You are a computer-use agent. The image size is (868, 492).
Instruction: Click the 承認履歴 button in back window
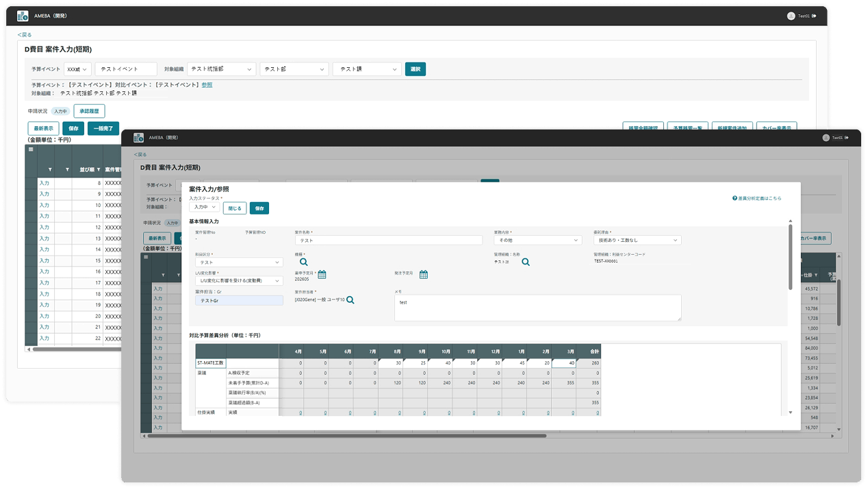coord(89,111)
